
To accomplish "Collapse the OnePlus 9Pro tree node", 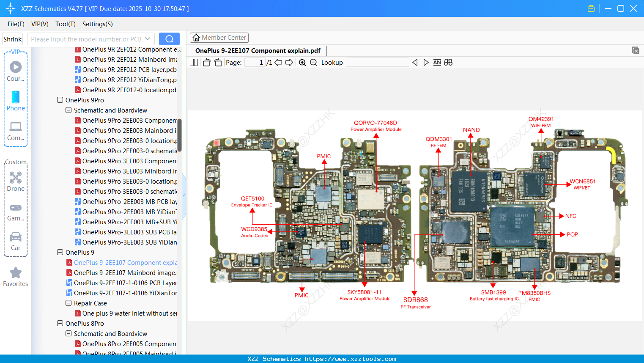I will [x=60, y=100].
